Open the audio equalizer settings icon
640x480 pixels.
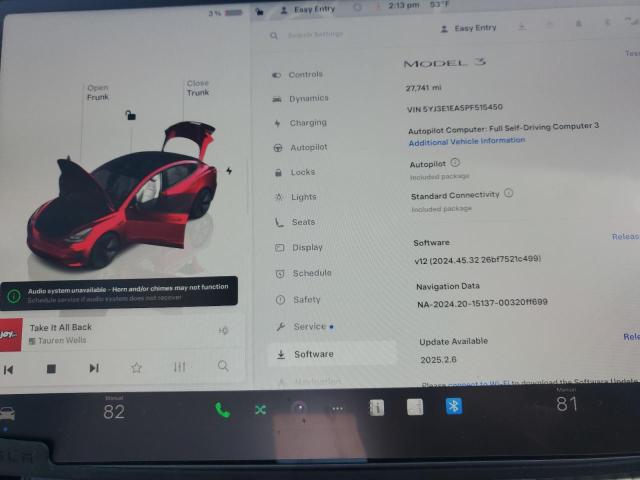(180, 367)
